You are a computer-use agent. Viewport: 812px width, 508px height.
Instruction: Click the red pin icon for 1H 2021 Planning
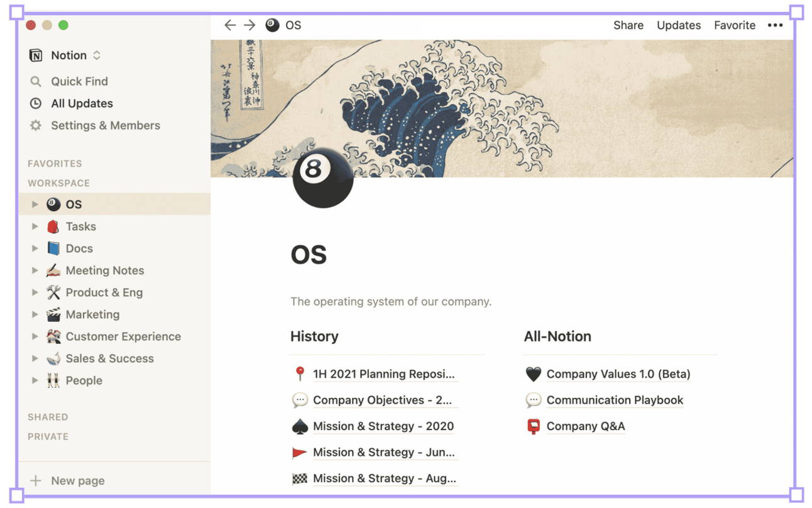tap(300, 374)
